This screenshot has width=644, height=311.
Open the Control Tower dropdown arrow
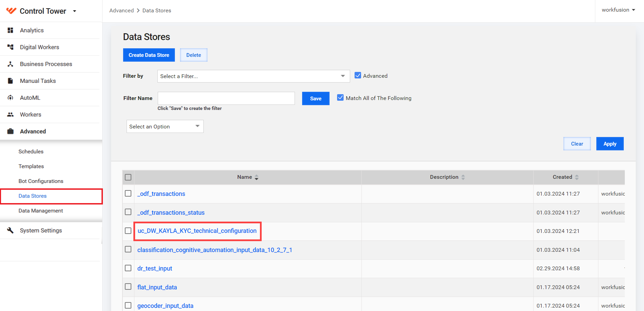point(74,11)
